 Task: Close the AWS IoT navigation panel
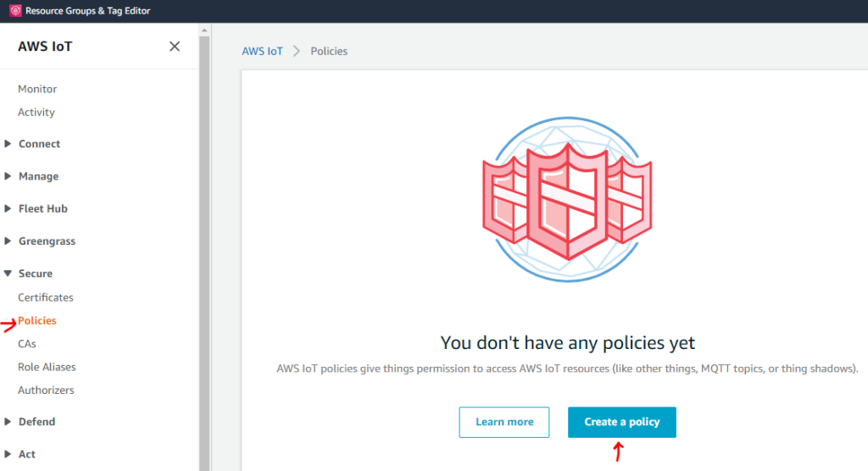[x=175, y=47]
